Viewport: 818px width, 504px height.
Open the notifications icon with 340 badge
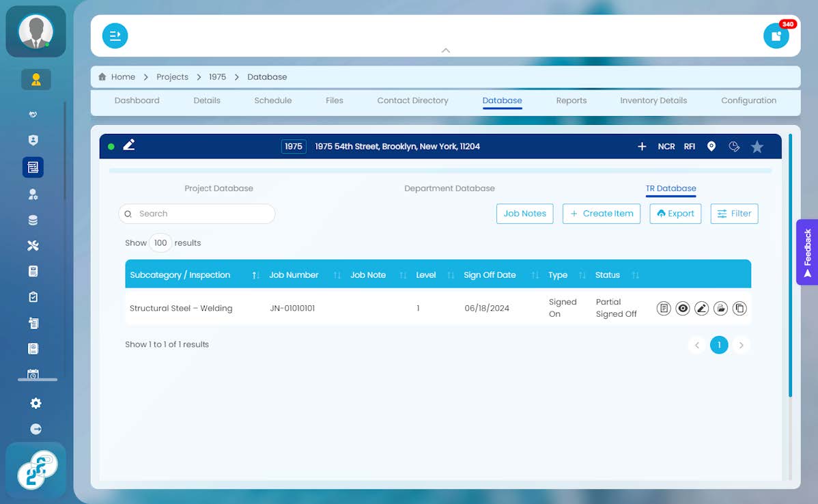pyautogui.click(x=776, y=36)
